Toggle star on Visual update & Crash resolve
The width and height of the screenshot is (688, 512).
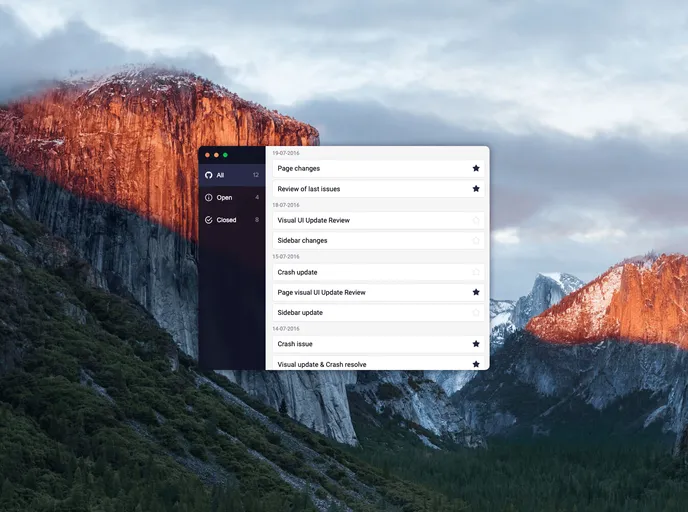[x=476, y=364]
